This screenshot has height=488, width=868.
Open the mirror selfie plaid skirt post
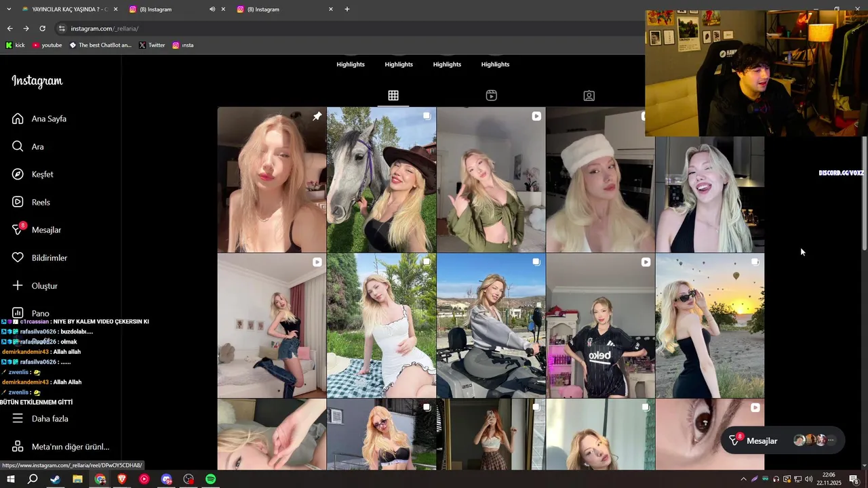(491, 434)
